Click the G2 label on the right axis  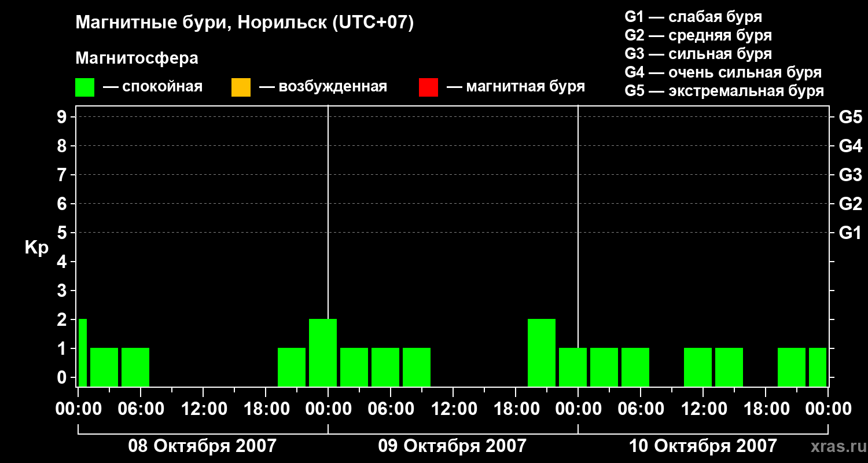point(850,204)
